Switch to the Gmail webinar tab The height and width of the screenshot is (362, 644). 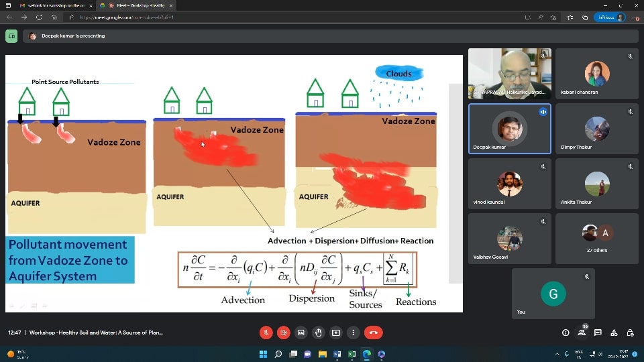click(54, 5)
